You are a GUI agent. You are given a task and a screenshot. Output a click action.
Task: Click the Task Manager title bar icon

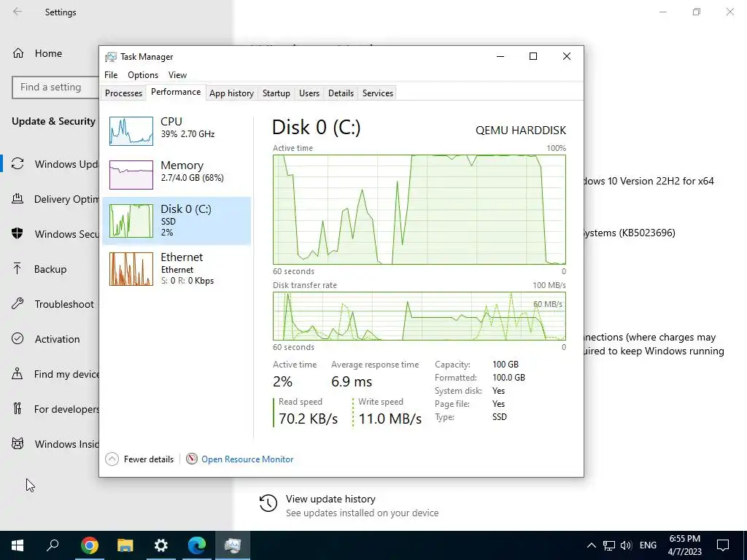pyautogui.click(x=111, y=57)
